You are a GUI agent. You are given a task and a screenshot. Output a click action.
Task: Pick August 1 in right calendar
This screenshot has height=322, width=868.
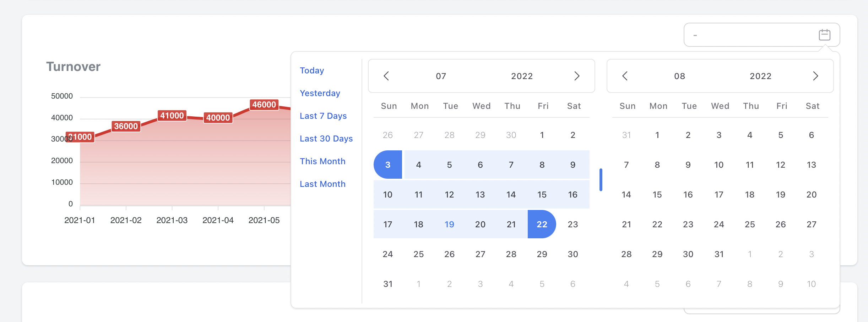coord(657,135)
